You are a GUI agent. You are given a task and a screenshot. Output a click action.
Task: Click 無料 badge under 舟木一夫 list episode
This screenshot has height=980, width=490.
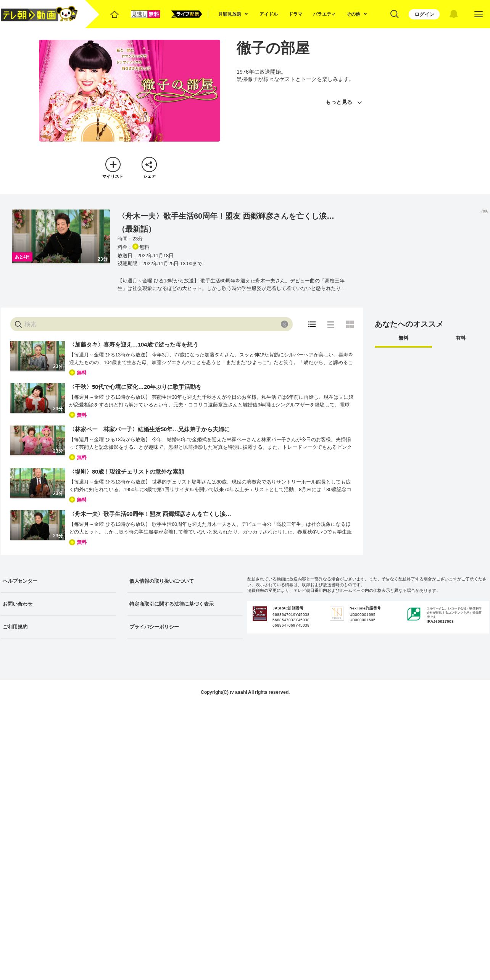[78, 542]
